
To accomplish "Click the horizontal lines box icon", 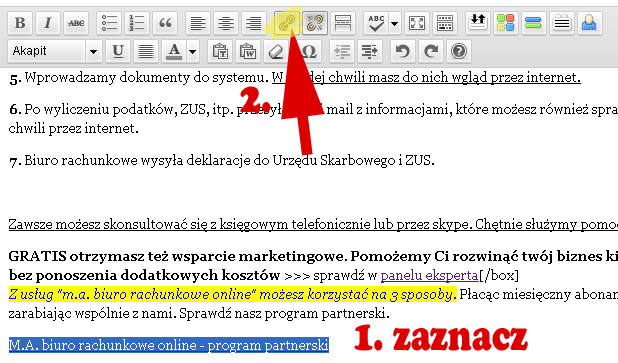I will [x=562, y=22].
